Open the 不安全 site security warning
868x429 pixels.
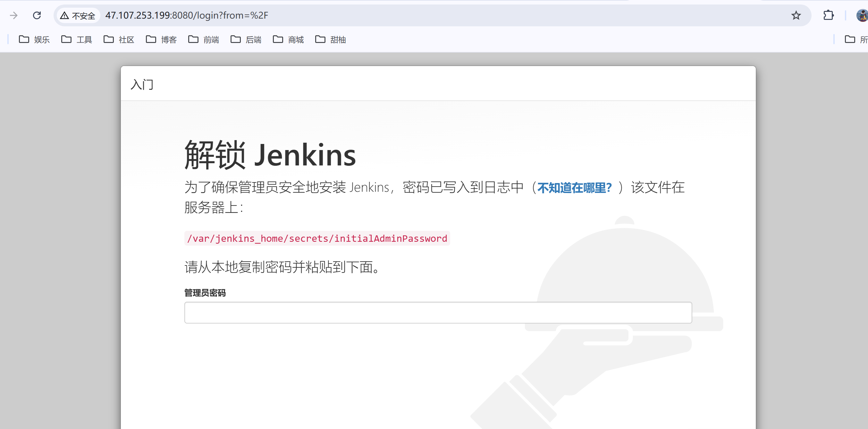coord(78,15)
